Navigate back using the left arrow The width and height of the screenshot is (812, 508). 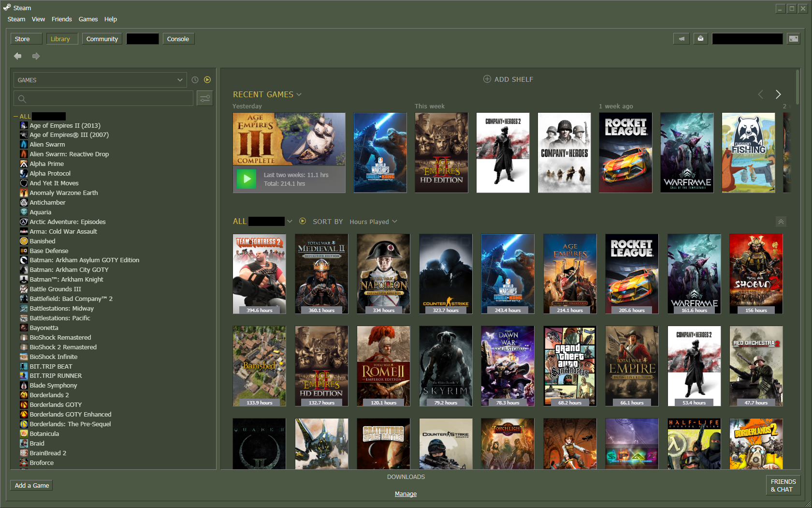point(17,56)
